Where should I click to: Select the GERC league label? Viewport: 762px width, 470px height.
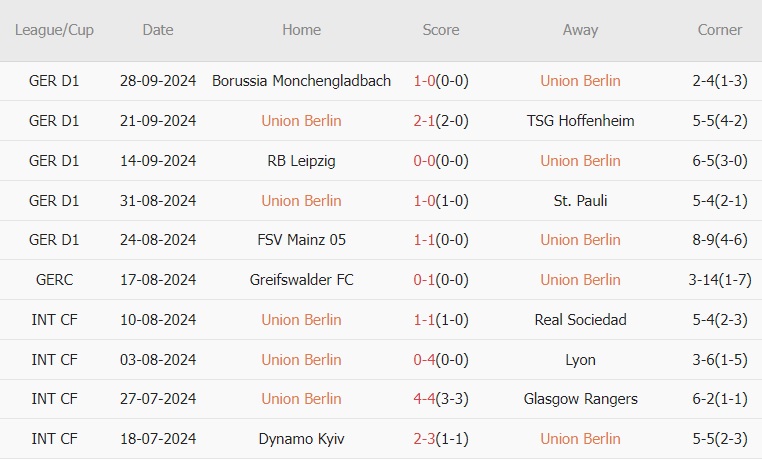pyautogui.click(x=54, y=280)
